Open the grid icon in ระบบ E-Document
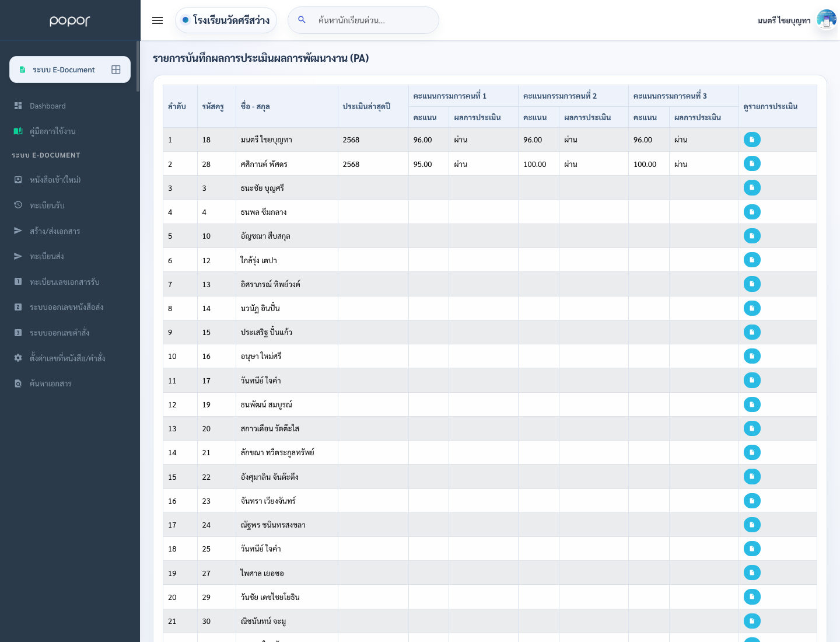Image resolution: width=840 pixels, height=642 pixels. point(116,69)
